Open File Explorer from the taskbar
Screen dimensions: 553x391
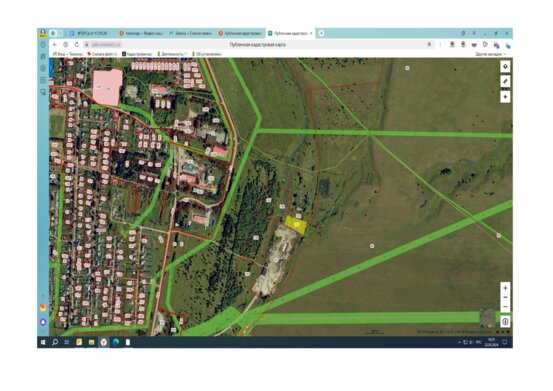(91, 342)
